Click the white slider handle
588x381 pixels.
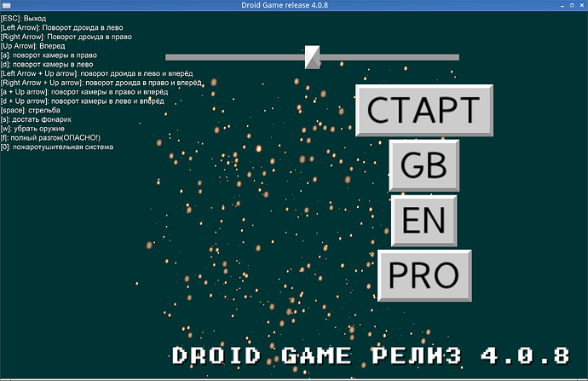312,57
